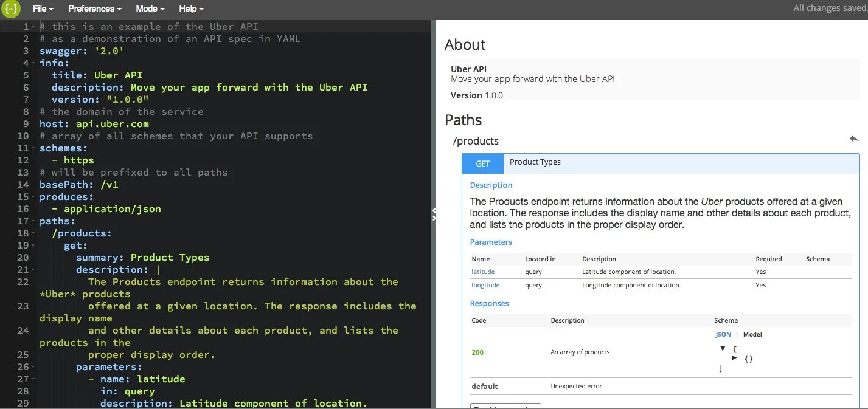Click the '- application/json' editor line
The height and width of the screenshot is (409, 868).
(x=106, y=209)
